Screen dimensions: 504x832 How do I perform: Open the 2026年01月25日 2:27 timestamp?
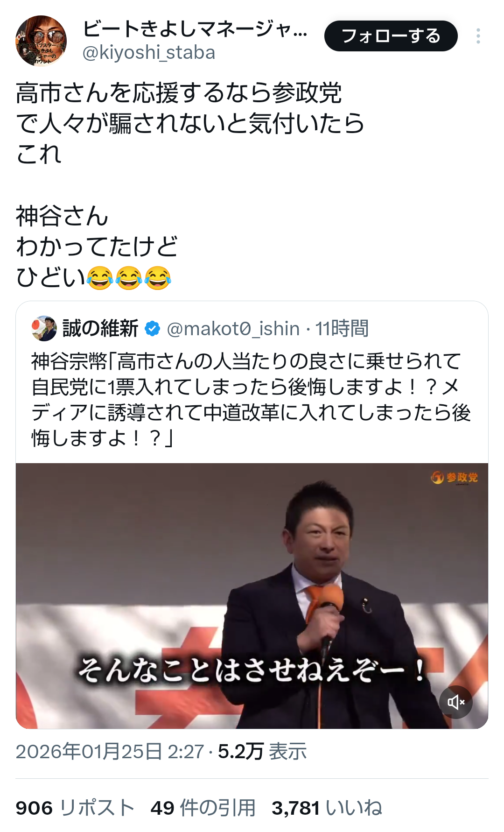(x=110, y=752)
